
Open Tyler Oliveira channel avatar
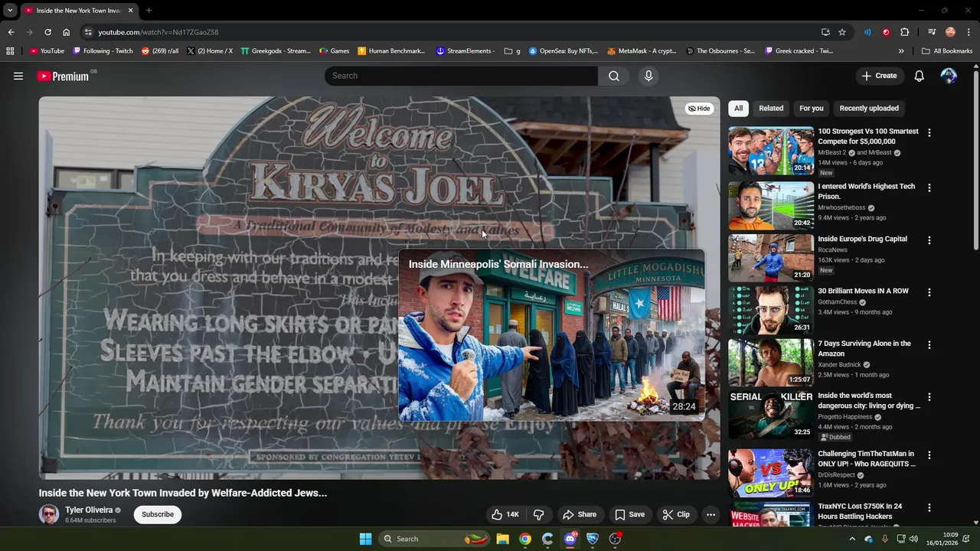49,514
